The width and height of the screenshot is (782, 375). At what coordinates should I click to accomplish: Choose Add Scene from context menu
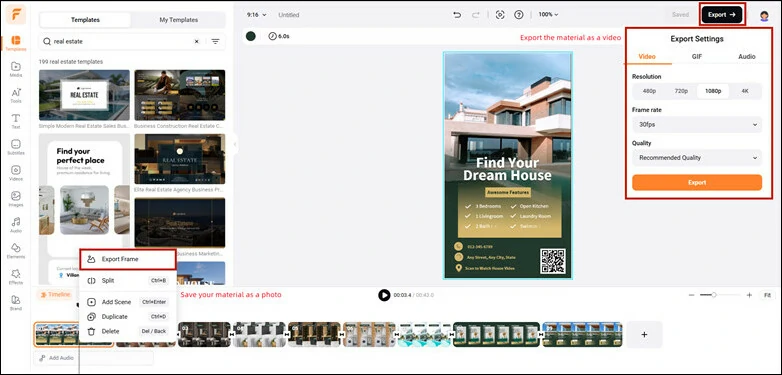(127, 302)
